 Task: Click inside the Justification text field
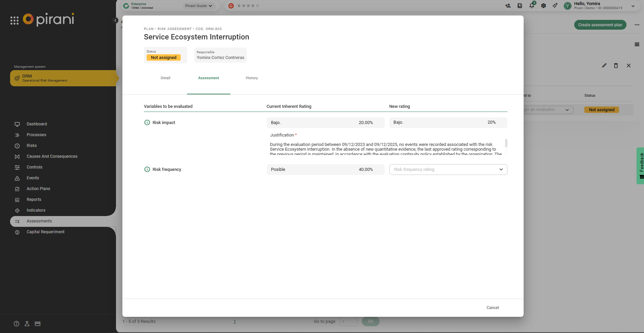[384, 149]
